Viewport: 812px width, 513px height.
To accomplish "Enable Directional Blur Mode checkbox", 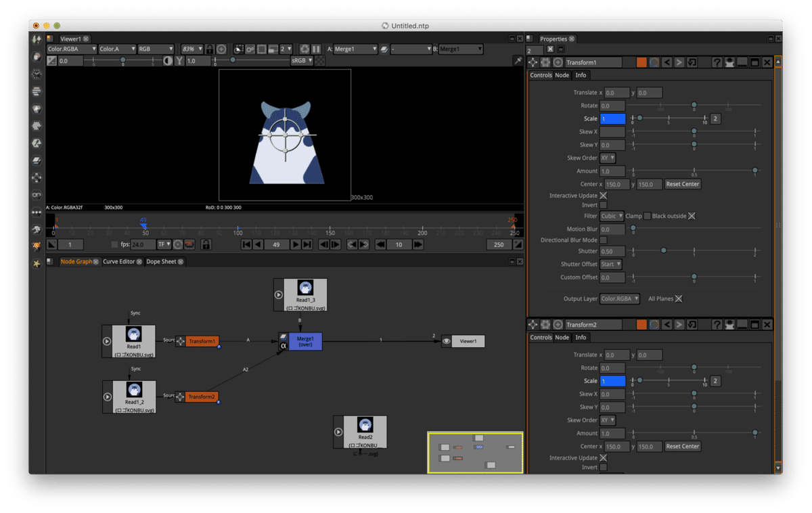I will tap(604, 240).
